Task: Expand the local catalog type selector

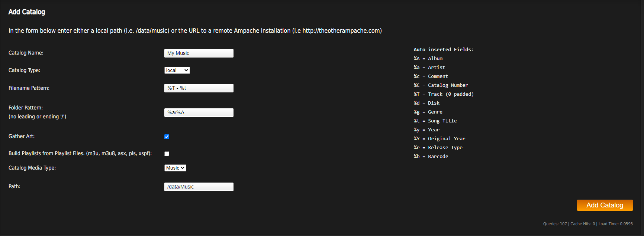Action: (x=177, y=70)
